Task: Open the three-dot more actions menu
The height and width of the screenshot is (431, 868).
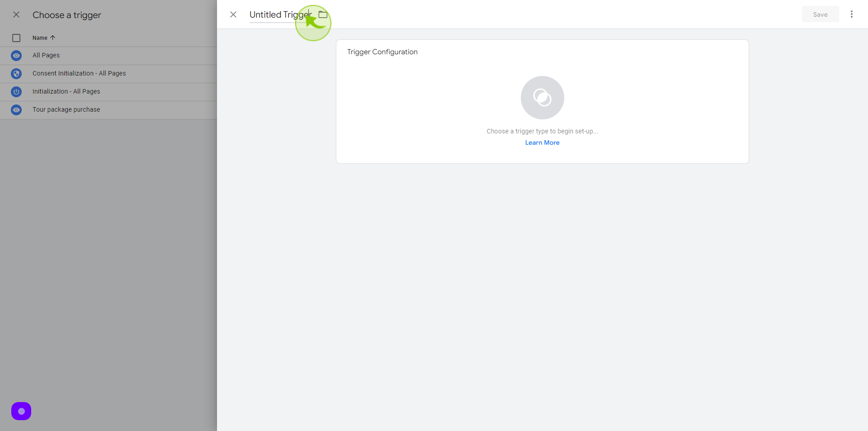Action: (x=851, y=14)
